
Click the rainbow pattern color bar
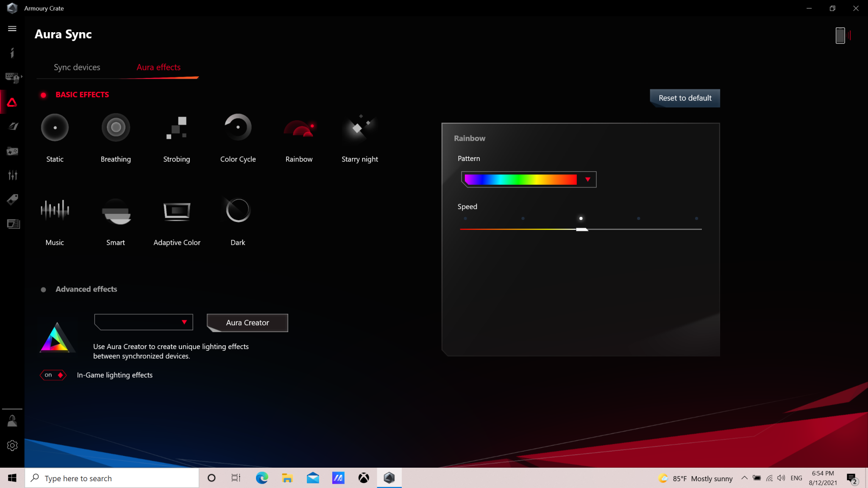point(520,180)
